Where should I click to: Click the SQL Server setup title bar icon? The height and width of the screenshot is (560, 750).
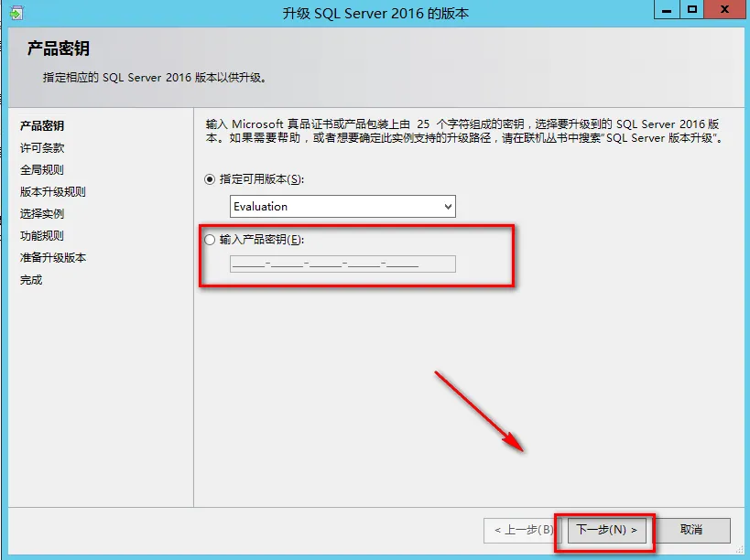[x=16, y=13]
